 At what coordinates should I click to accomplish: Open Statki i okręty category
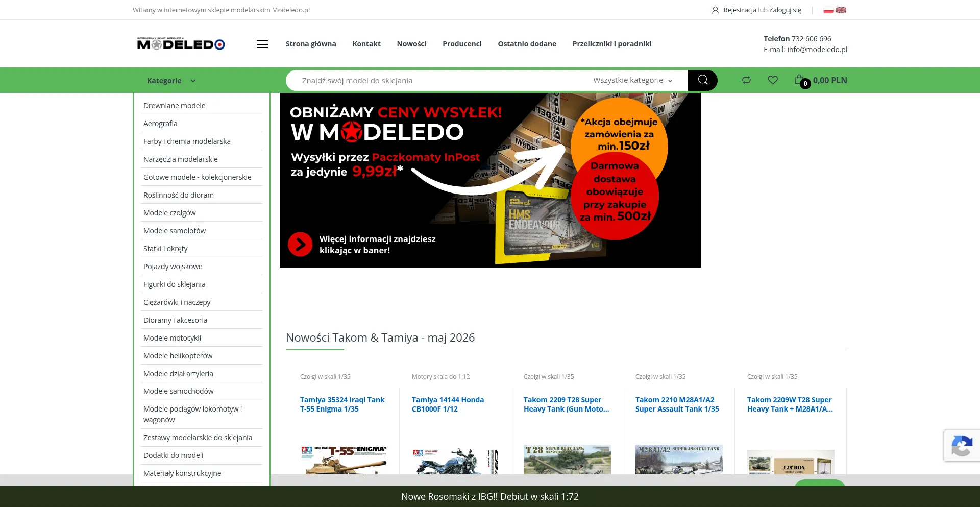tap(165, 249)
